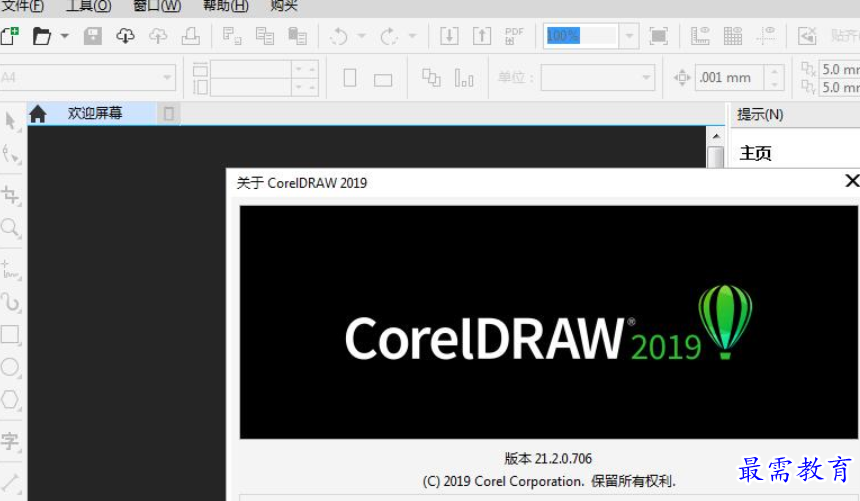The width and height of the screenshot is (860, 501).
Task: Decrease nudge distance with down stepper
Action: 774,84
